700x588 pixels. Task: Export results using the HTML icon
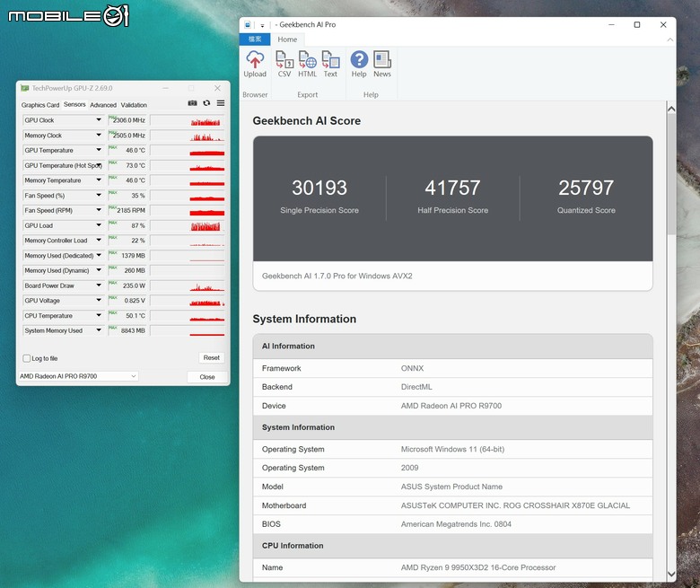(307, 65)
